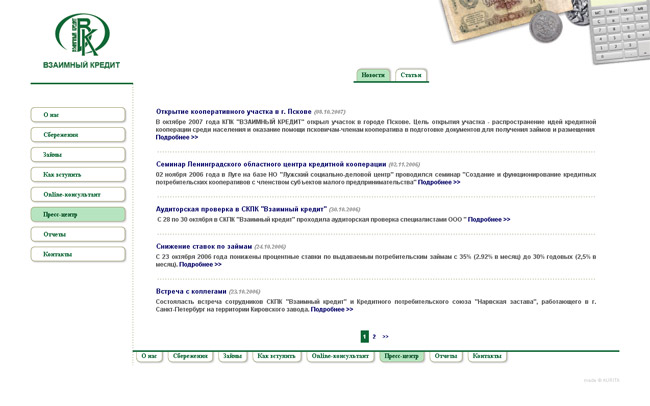Open Сбережения in the footer menu

click(190, 356)
